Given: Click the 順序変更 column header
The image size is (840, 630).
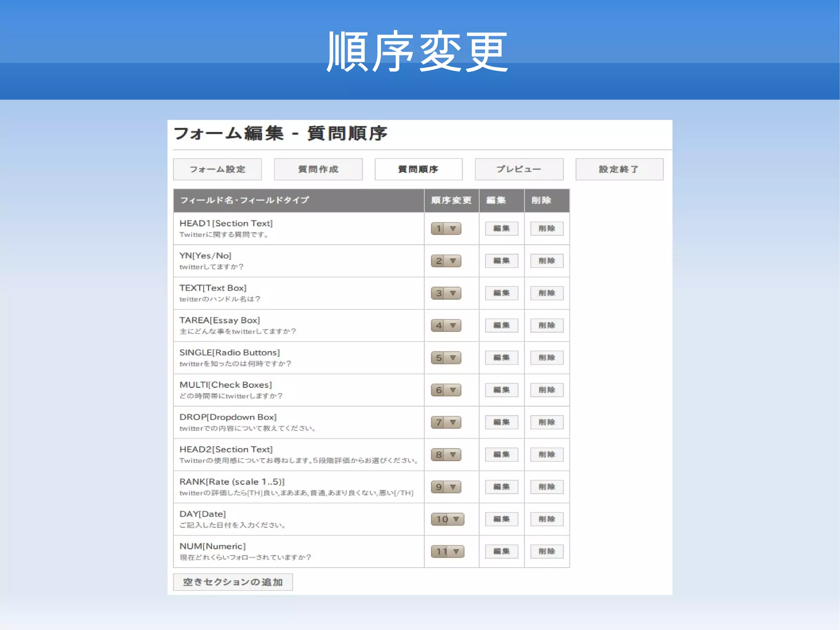Looking at the screenshot, I should (x=451, y=200).
